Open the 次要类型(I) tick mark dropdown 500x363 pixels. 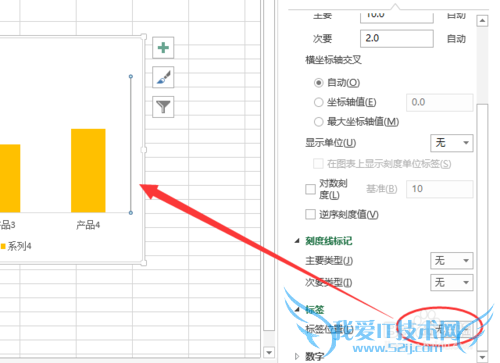point(452,283)
